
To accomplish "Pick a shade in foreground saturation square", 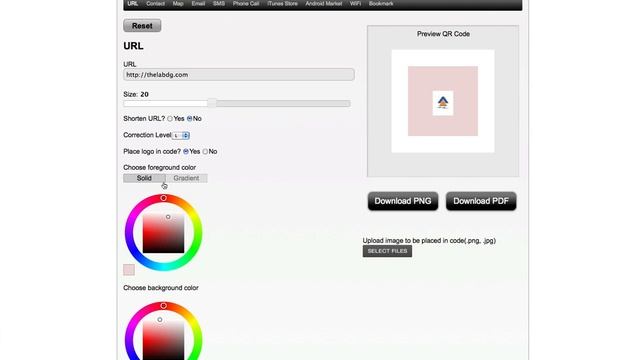I will coord(163,233).
